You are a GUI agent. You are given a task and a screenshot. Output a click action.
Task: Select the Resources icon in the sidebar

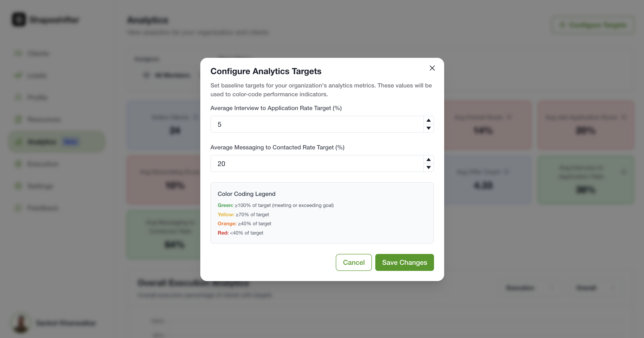pyautogui.click(x=18, y=119)
